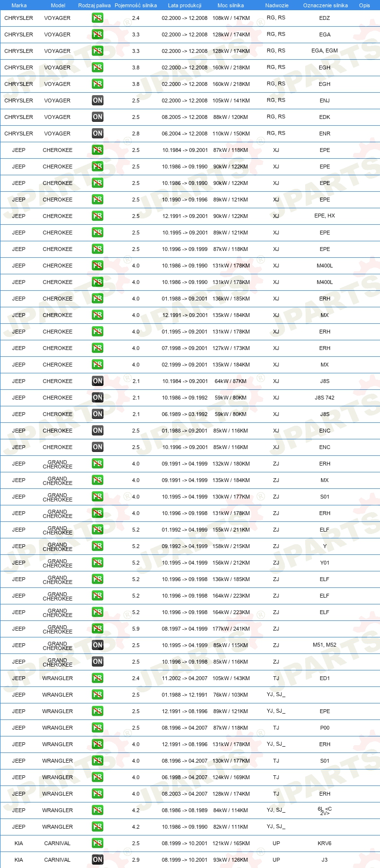Click petrol icon in Grand Cherokee Y01 row
Image resolution: width=380 pixels, height=868 pixels.
(x=98, y=563)
